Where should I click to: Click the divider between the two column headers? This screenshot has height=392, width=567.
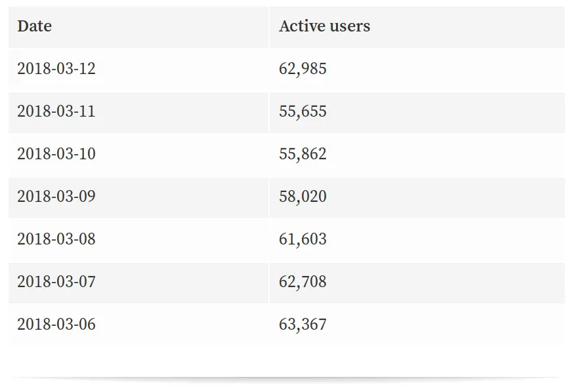click(x=269, y=27)
